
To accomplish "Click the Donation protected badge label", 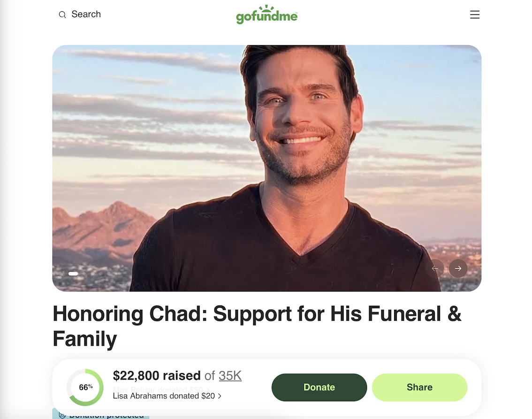I will coord(106,415).
